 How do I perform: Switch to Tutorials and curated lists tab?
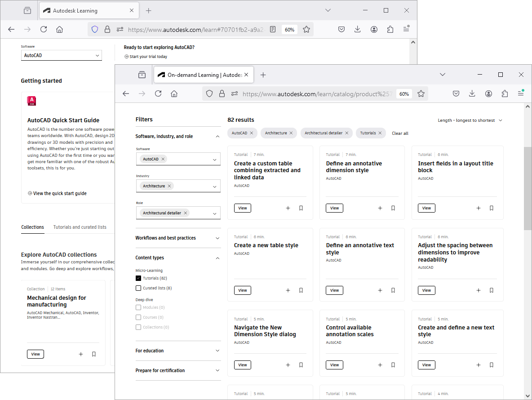tap(80, 227)
